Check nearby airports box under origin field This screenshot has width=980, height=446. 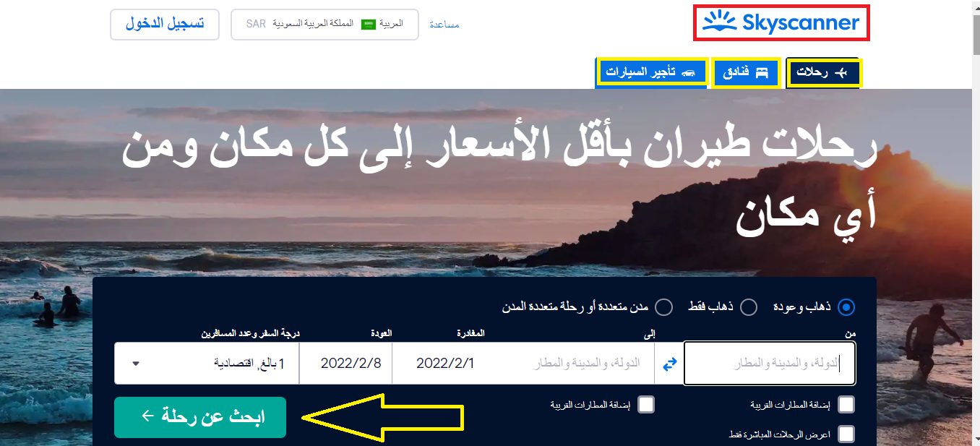846,405
